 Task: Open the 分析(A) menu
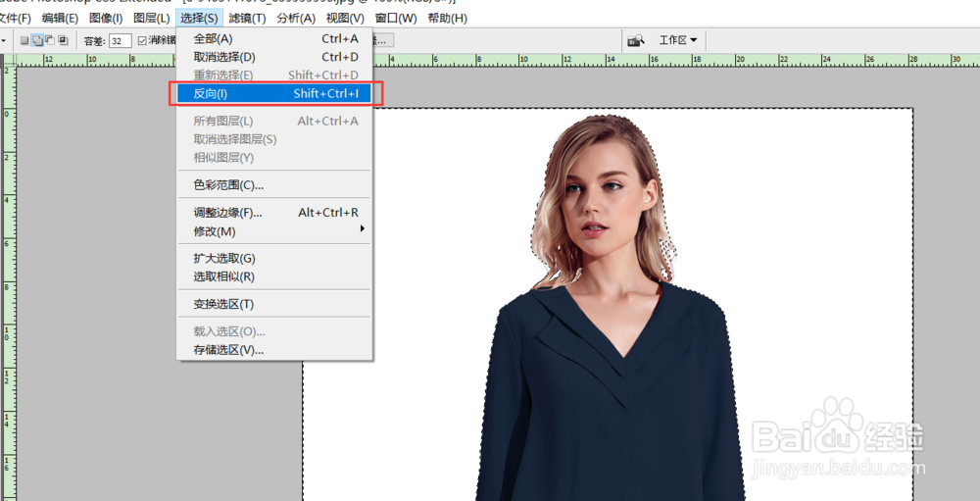[x=296, y=19]
